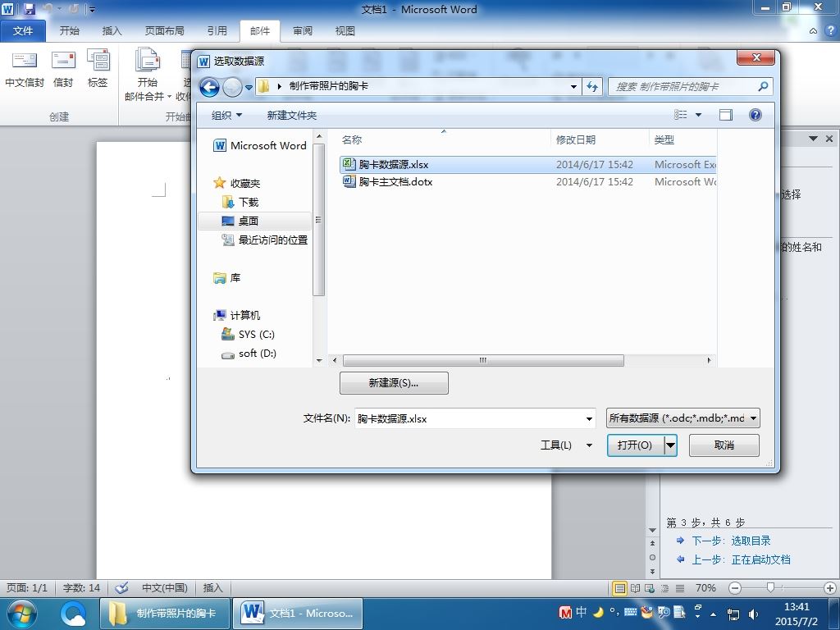This screenshot has width=840, height=630.
Task: Expand the address bar path dropdown
Action: click(x=573, y=86)
